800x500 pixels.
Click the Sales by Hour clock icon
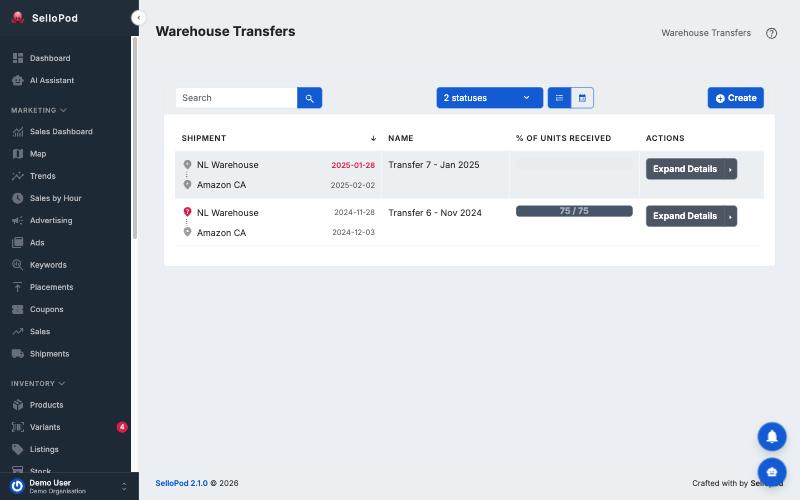click(18, 198)
